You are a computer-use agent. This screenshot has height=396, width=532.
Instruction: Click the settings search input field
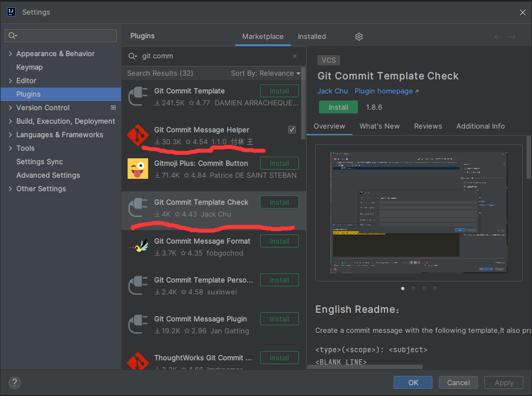[x=61, y=36]
